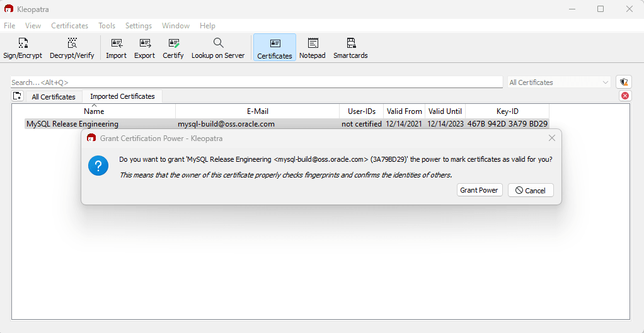644x333 pixels.
Task: Click the Import toolbar icon
Action: [116, 48]
